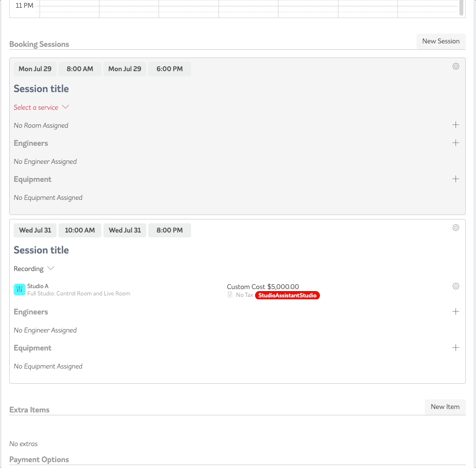This screenshot has width=476, height=468.
Task: Add engineer to the Mon Jul 29 session
Action: (x=456, y=143)
